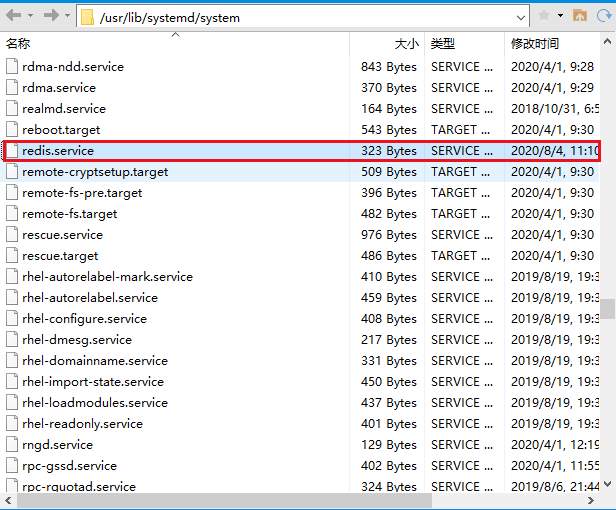Select rngd.service file
The width and height of the screenshot is (616, 510).
57,445
